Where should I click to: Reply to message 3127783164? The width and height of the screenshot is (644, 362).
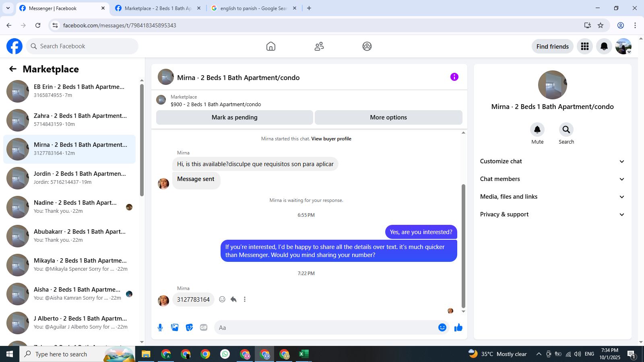tap(233, 299)
